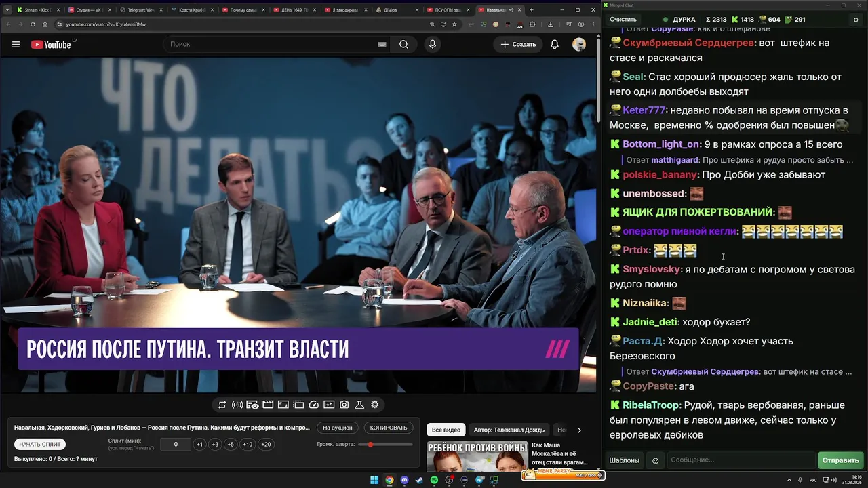Switch to the Студия VK tab
Viewport: 868px width, 488px height.
(90, 10)
